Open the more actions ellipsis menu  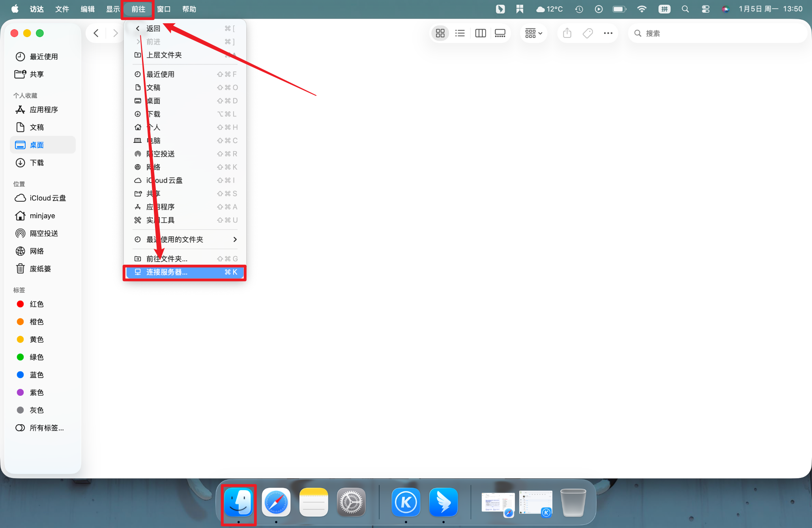coord(608,33)
